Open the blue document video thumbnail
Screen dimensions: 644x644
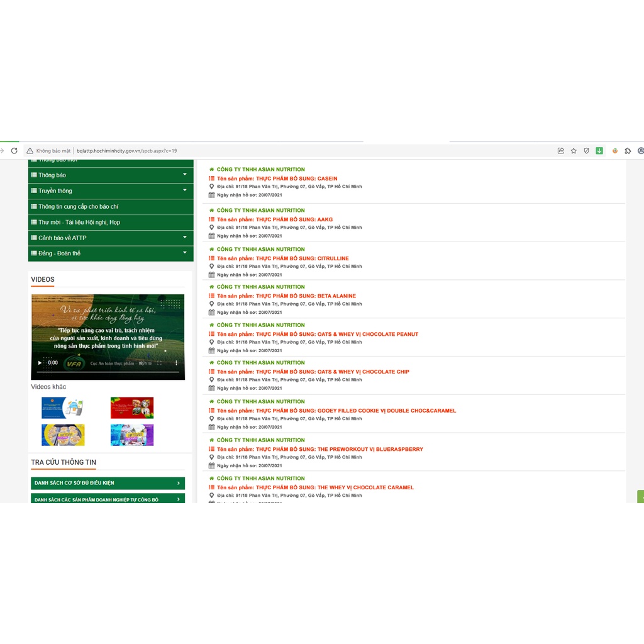(x=63, y=408)
